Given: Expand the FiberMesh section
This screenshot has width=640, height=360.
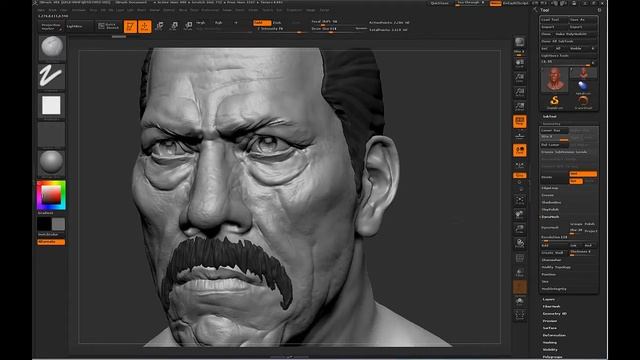Looking at the screenshot, I should (x=551, y=307).
